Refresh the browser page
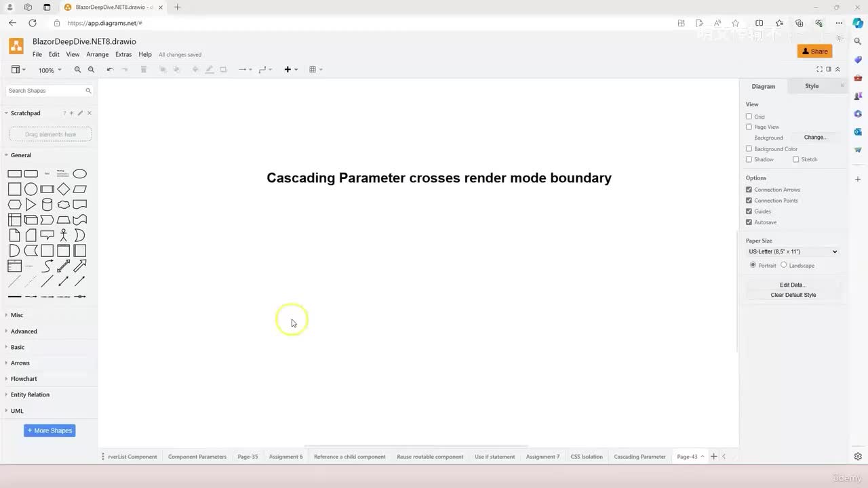 32,23
